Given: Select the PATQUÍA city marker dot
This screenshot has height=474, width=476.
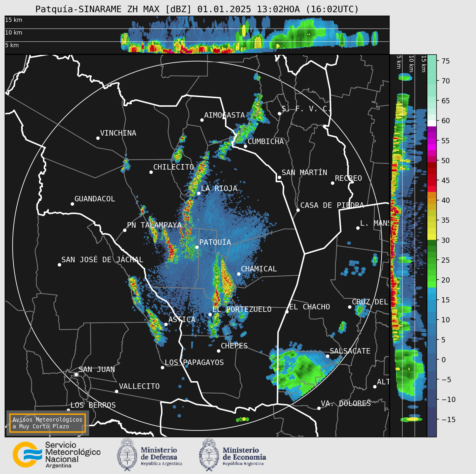Looking at the screenshot, I should [197, 247].
